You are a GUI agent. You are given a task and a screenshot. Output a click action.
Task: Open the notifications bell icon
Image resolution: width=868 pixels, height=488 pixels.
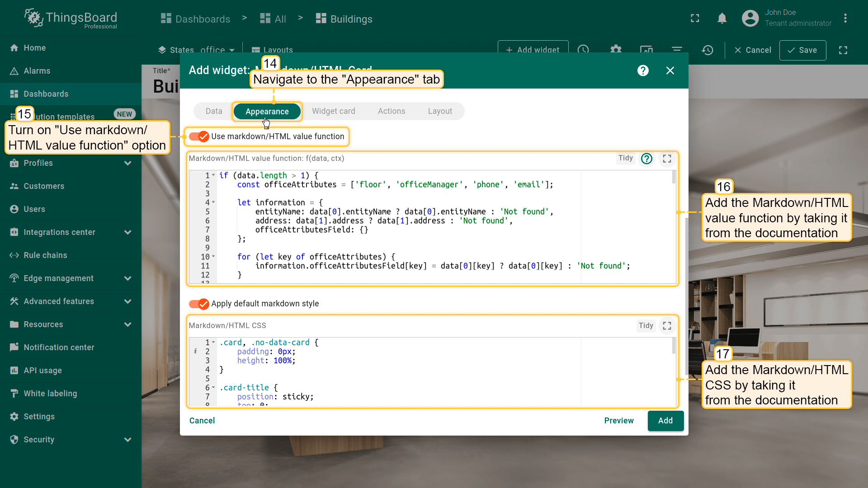coord(722,19)
